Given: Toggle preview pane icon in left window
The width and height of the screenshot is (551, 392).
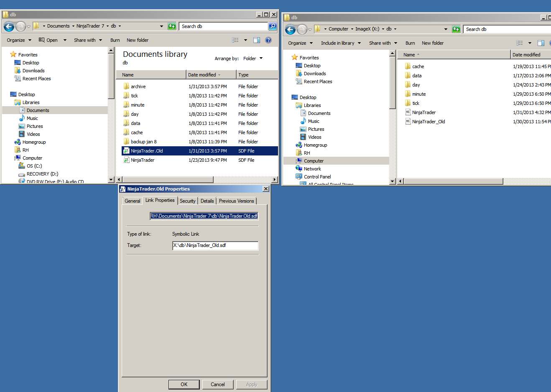Looking at the screenshot, I should pyautogui.click(x=257, y=40).
